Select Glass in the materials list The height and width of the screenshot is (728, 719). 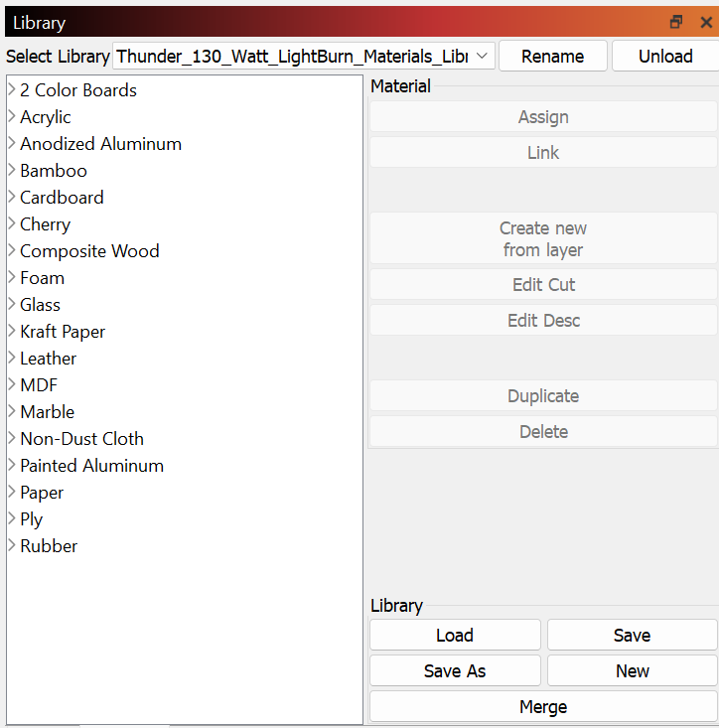tap(40, 305)
